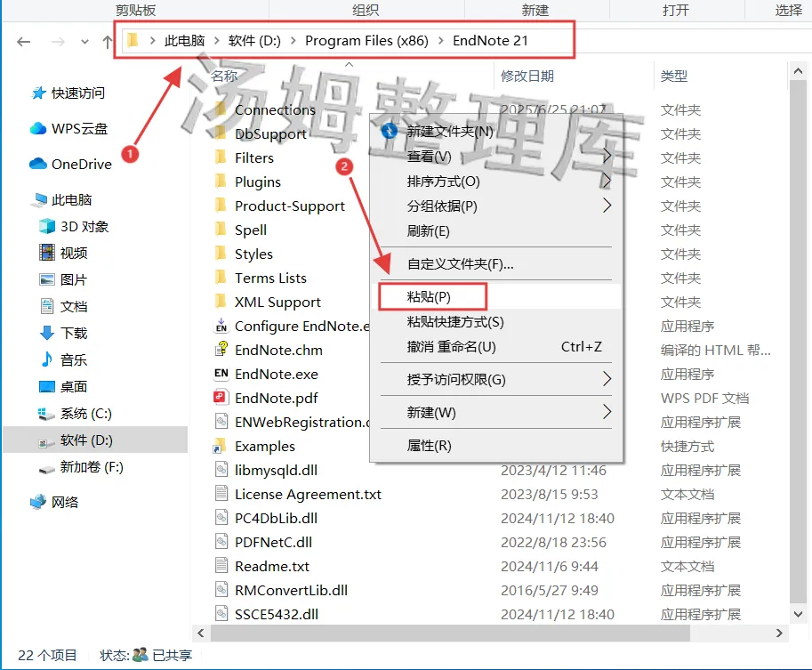Choose 新建文件夹(N) from context menu
Image resolution: width=812 pixels, height=670 pixels.
(450, 132)
